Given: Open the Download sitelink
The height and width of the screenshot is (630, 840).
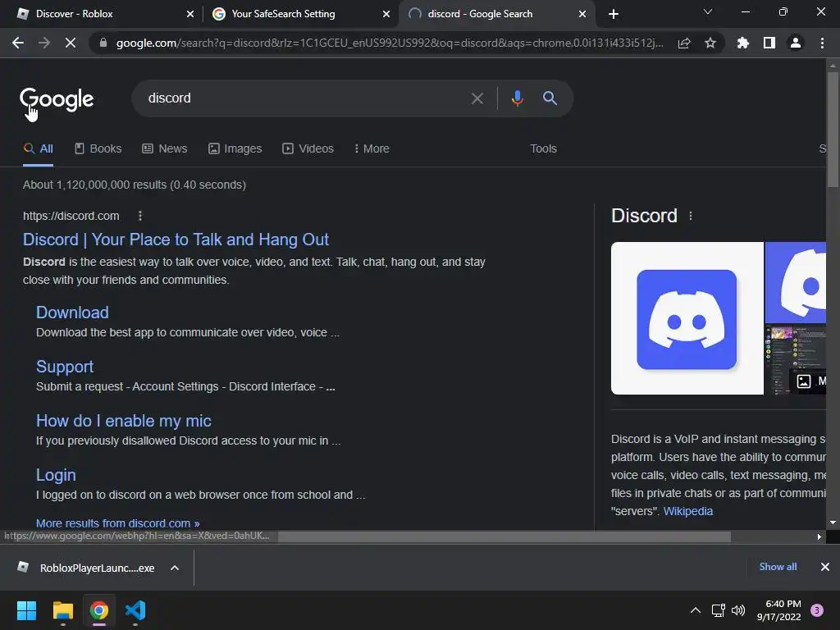Looking at the screenshot, I should click(x=72, y=313).
